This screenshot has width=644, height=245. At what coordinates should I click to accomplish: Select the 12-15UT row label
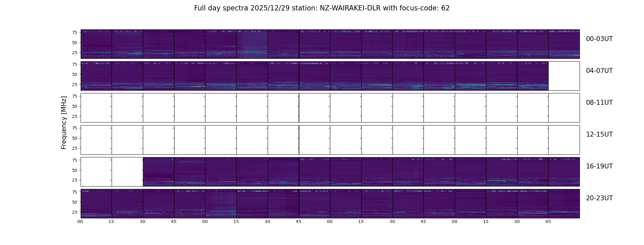[599, 134]
